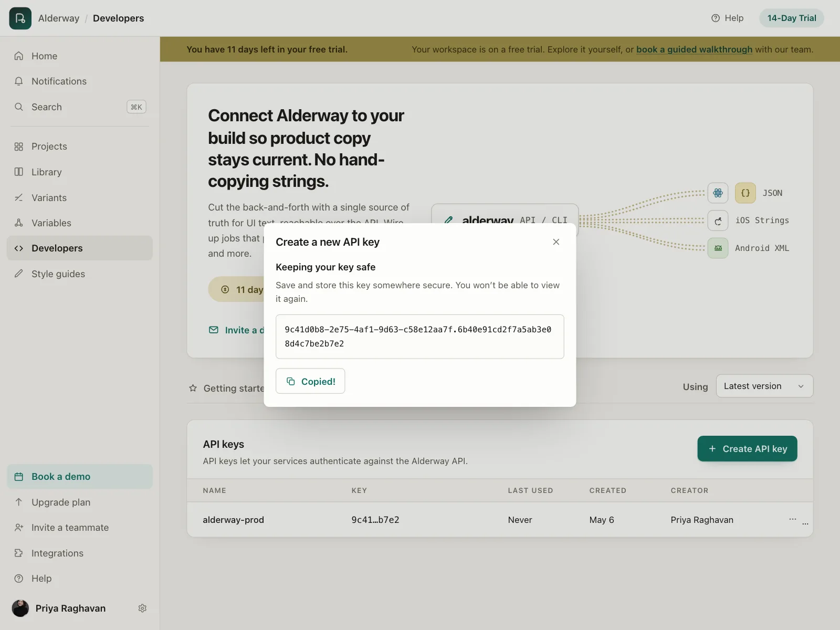This screenshot has width=840, height=630.
Task: Click the JSON braces icon
Action: (745, 193)
